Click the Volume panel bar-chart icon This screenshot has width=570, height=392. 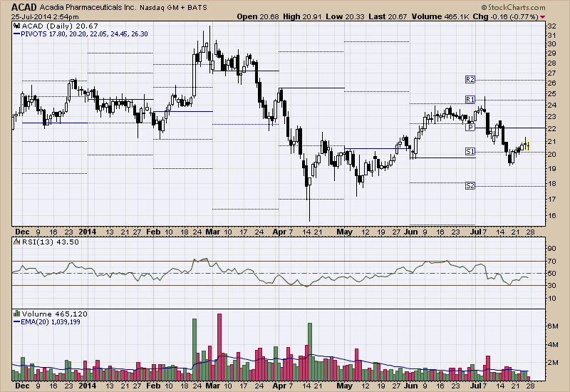(16, 314)
